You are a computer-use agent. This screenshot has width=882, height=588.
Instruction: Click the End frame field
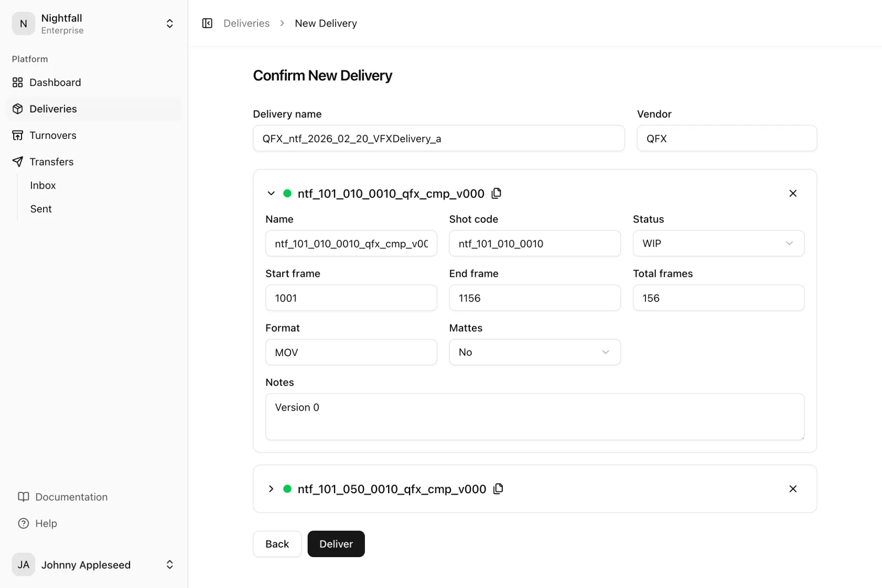click(535, 298)
